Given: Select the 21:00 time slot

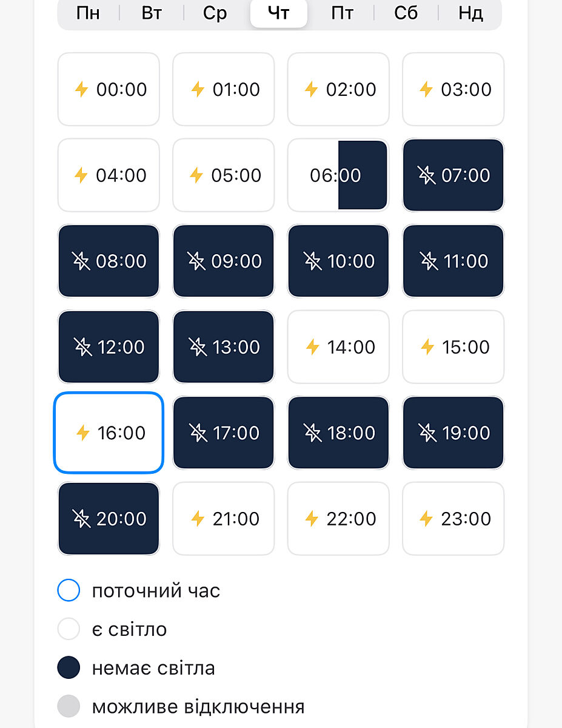Looking at the screenshot, I should tap(223, 519).
